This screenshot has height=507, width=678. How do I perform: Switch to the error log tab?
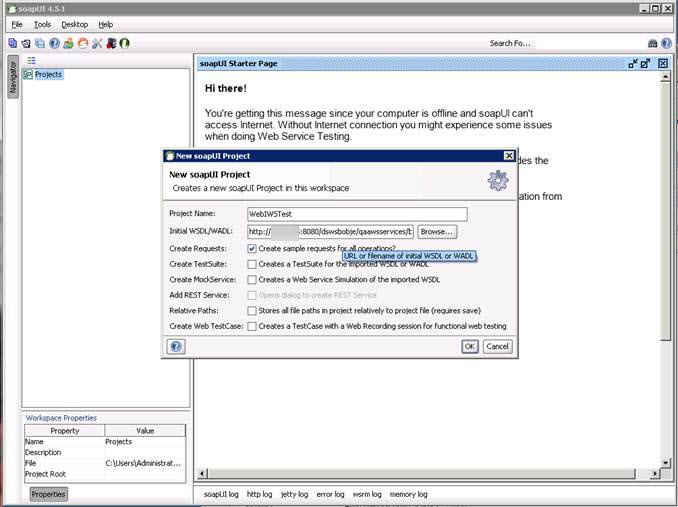click(330, 494)
